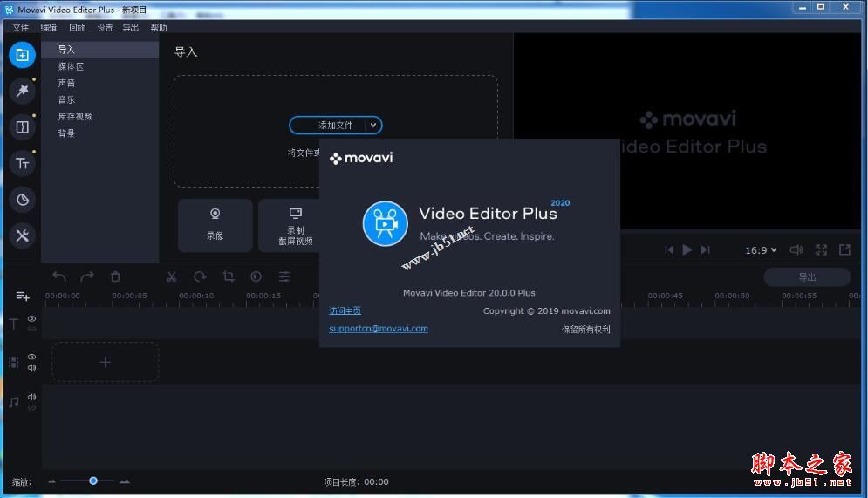This screenshot has width=868, height=498.
Task: Click the player volume speaker icon
Action: coord(796,250)
